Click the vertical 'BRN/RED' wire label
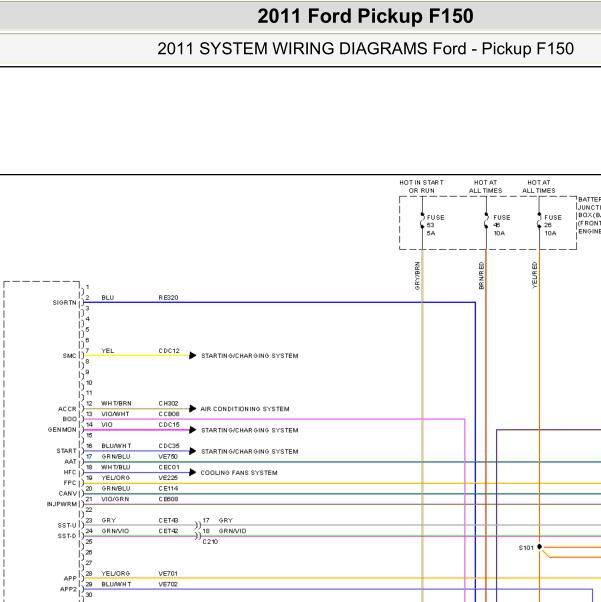601x602 pixels. 482,276
